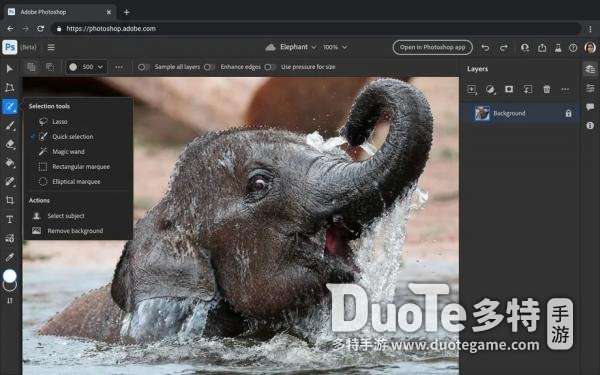Select the Paint bucket fill tool

tap(10, 163)
